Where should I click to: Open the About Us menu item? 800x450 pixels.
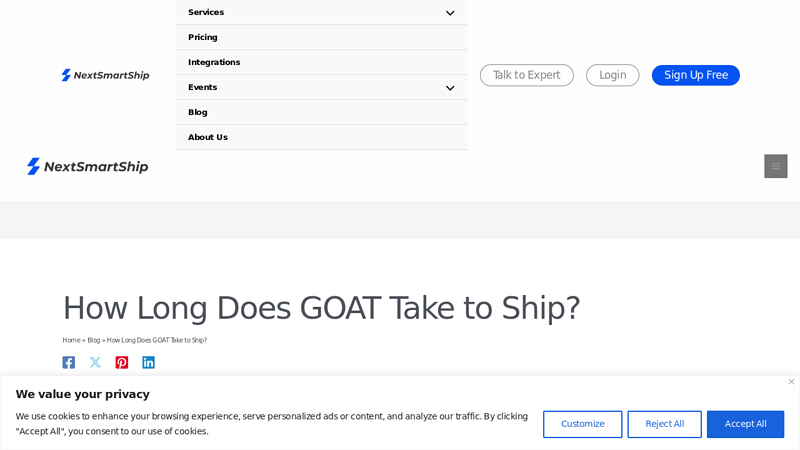coord(208,137)
